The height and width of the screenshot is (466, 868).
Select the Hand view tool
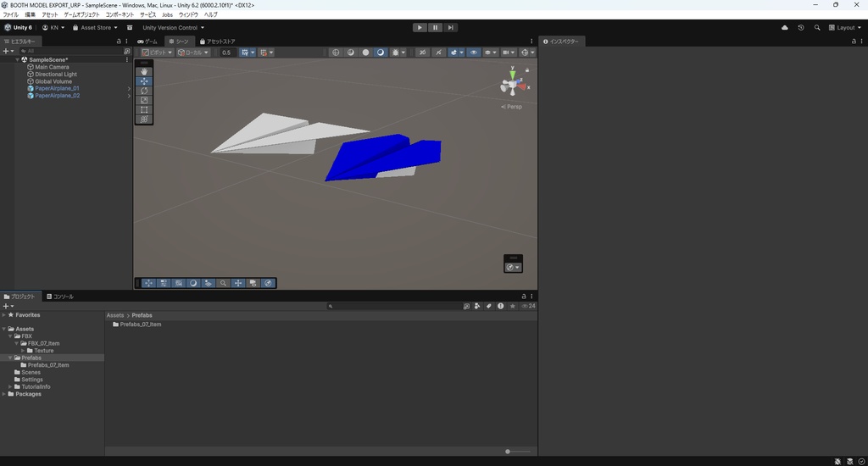144,71
